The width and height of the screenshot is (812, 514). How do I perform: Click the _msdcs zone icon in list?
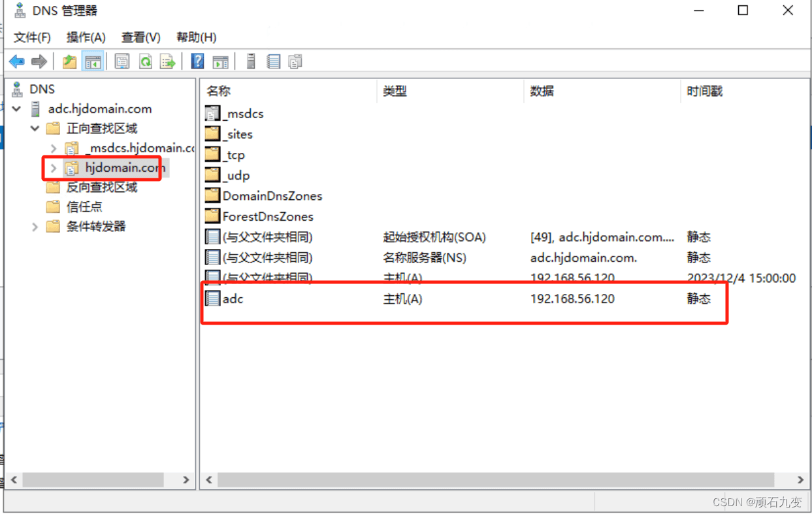tap(212, 114)
